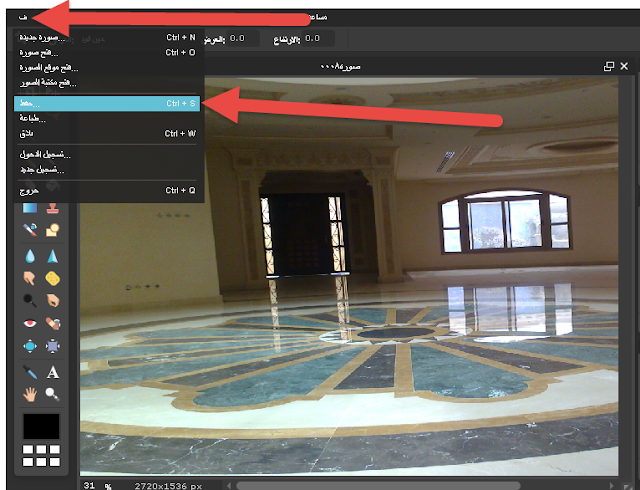The image size is (640, 490).
Task: Choose فتح موقع الصورة (Open image URL) item
Action: point(107,68)
